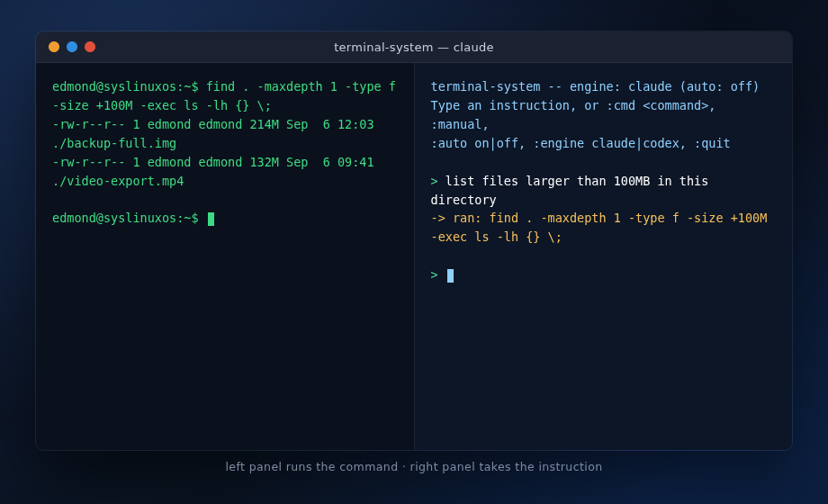Click the red window control button

click(x=90, y=47)
